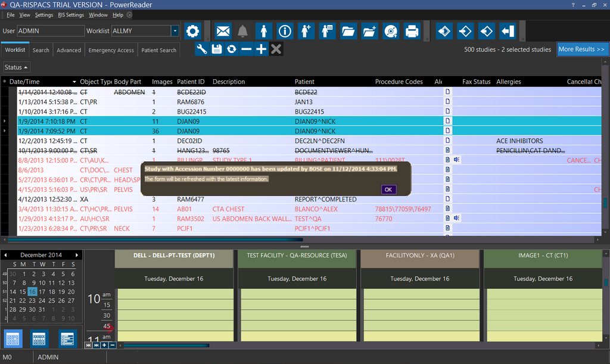The width and height of the screenshot is (610, 364).
Task: Click the wrench tool icon
Action: (202, 49)
